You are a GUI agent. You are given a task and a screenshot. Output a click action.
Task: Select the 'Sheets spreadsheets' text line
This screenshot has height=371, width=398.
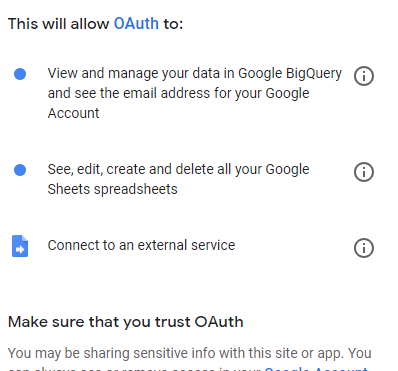[x=112, y=189]
